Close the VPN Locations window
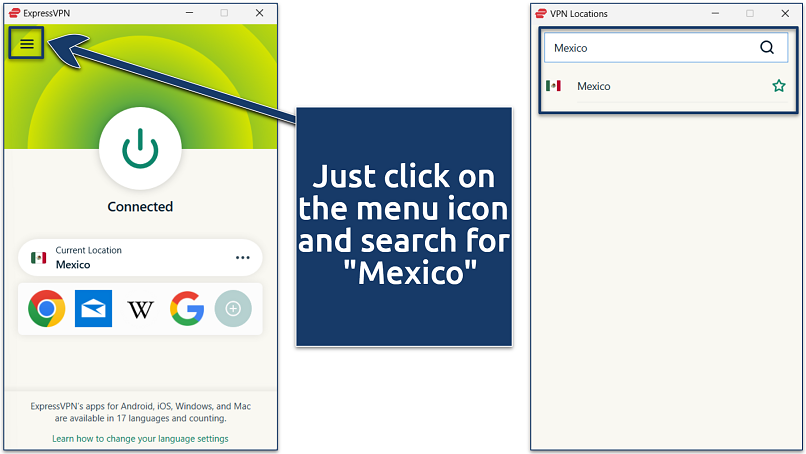Screen dimensions: 806x454 [785, 13]
